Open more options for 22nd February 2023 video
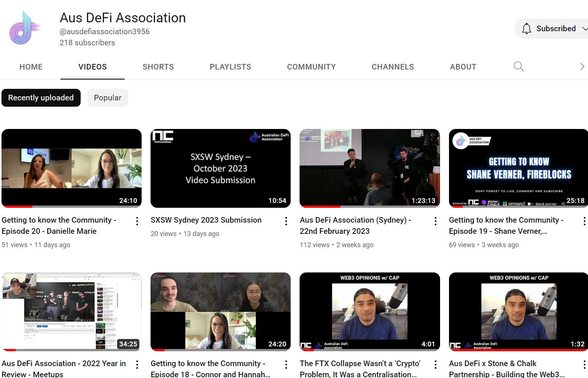This screenshot has width=588, height=378. click(x=436, y=221)
